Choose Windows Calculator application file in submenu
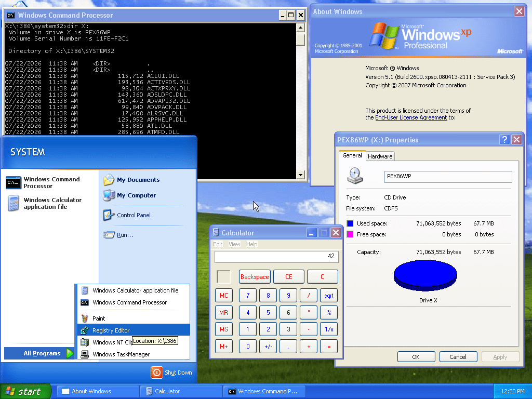 click(134, 290)
